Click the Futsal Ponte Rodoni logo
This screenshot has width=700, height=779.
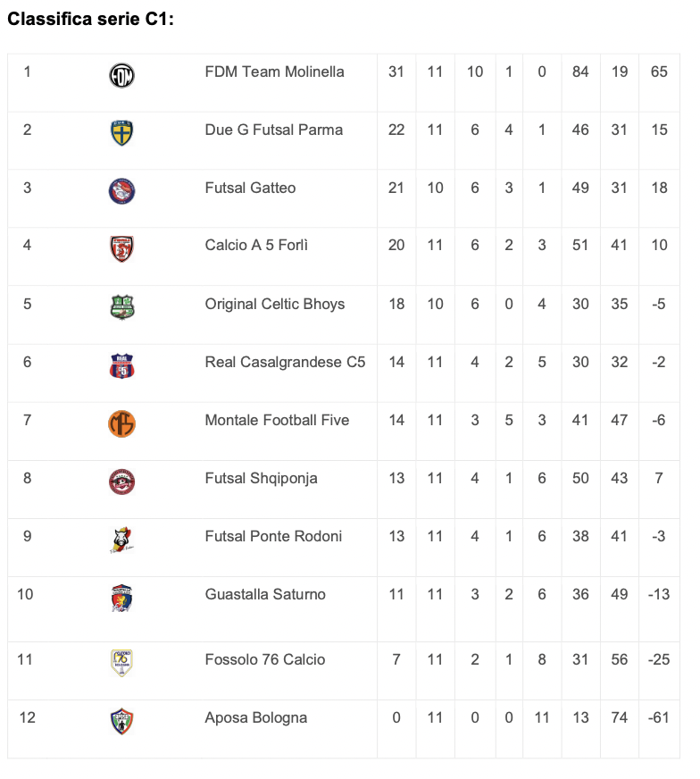(x=121, y=540)
